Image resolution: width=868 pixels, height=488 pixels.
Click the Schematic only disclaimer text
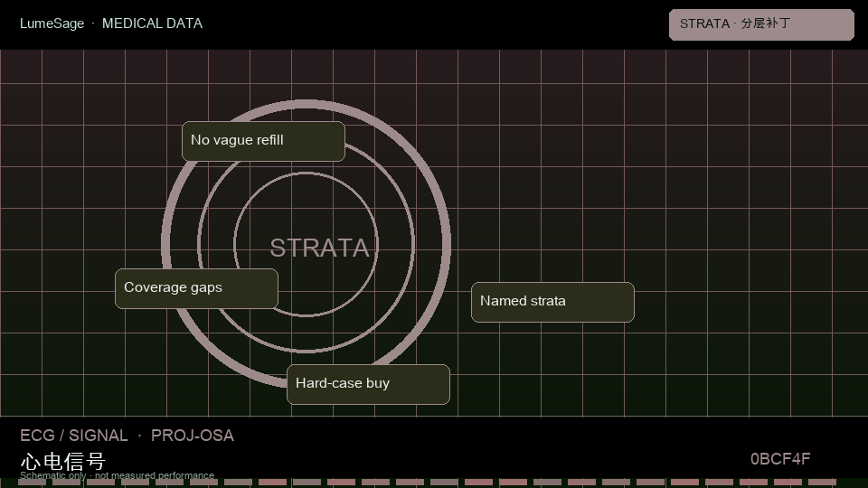(117, 475)
